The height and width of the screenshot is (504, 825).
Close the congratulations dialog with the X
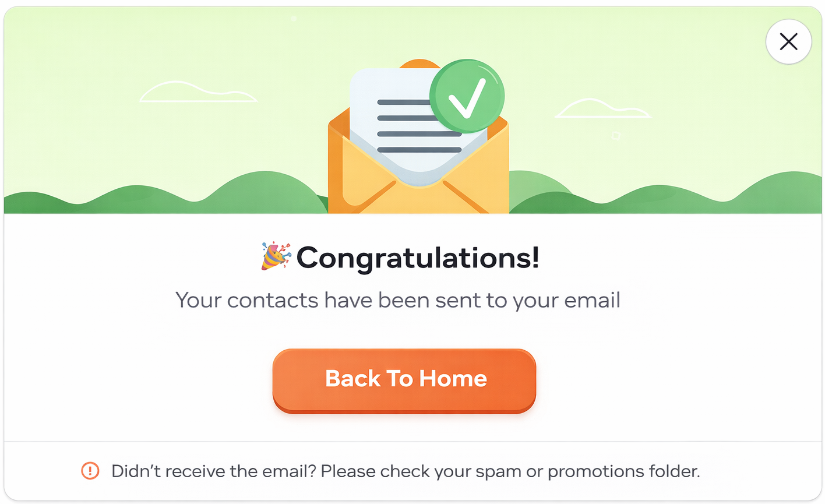pos(788,41)
